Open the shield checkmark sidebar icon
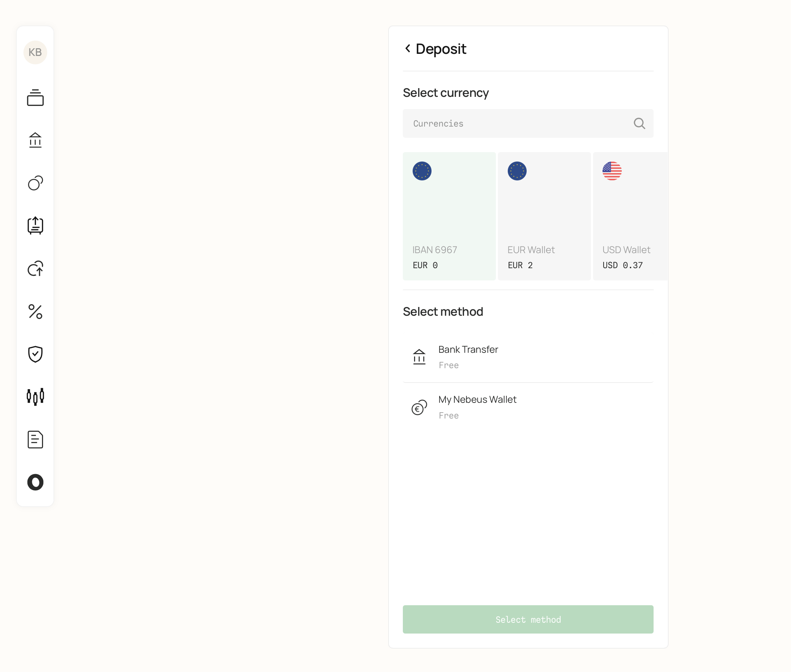The width and height of the screenshot is (791, 672). pos(35,354)
